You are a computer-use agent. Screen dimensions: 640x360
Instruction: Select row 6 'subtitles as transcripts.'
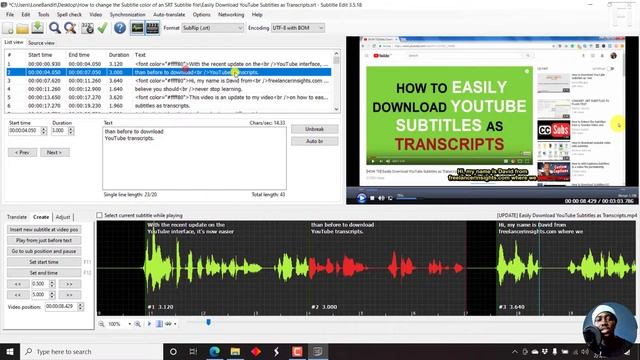pyautogui.click(x=169, y=105)
